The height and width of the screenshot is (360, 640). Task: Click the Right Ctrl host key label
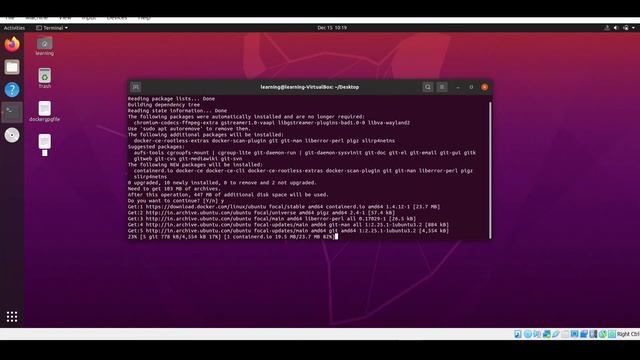click(x=628, y=334)
